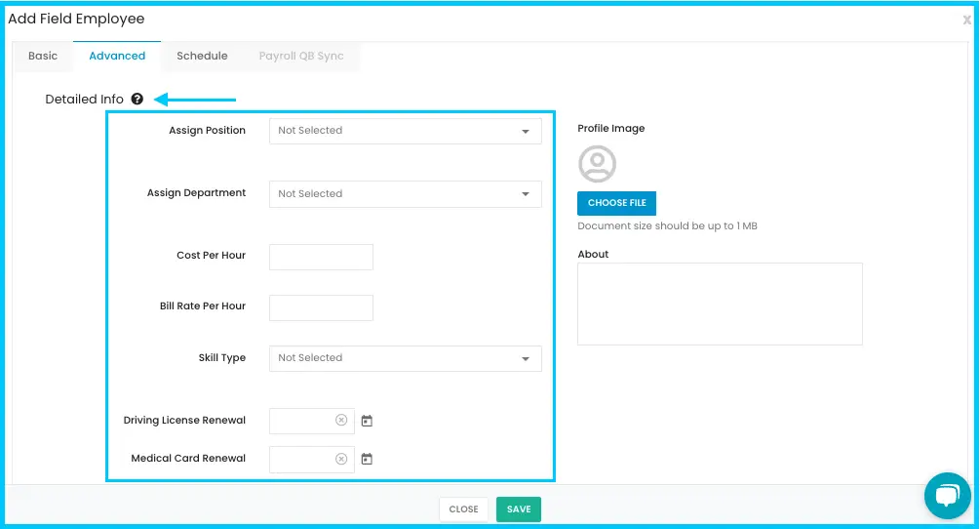Open the Payroll QB Sync tab
Viewport: 980px width, 529px height.
click(x=301, y=56)
